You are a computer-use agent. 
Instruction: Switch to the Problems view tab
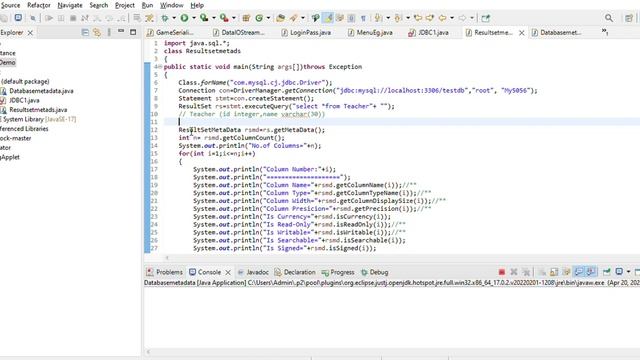(164, 272)
